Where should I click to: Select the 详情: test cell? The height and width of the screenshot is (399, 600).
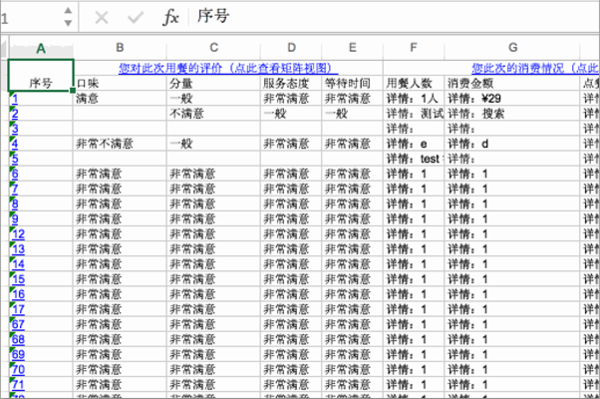point(414,159)
